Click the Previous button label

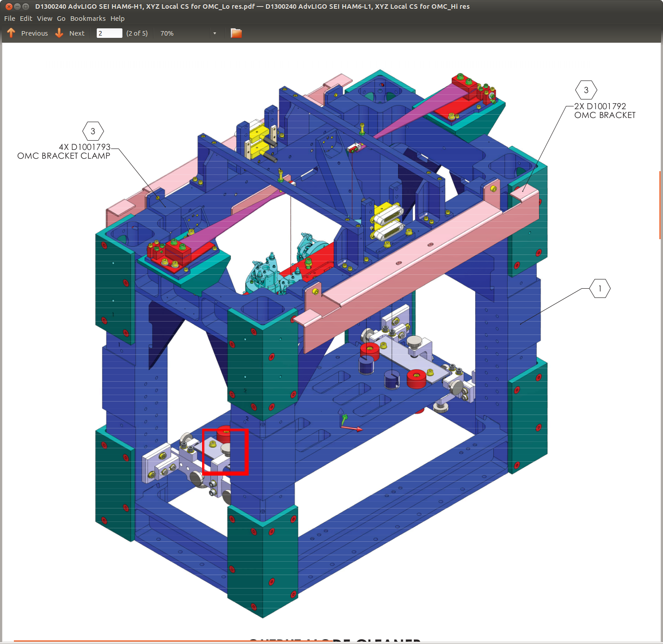35,33
